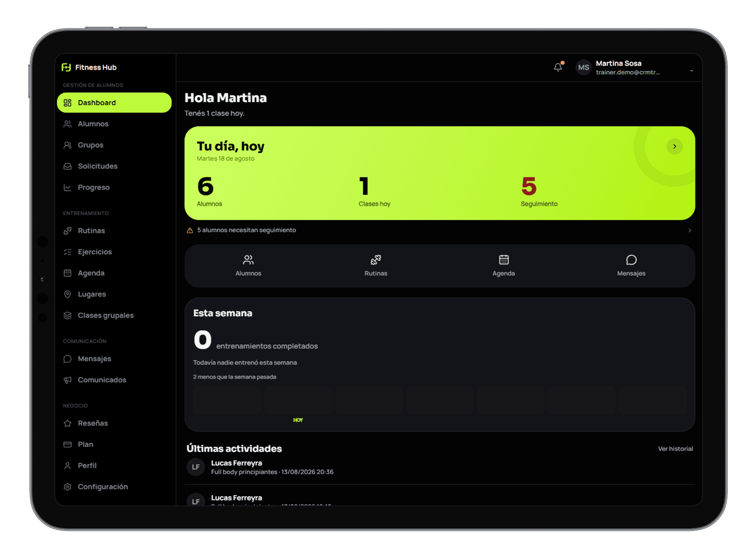Click the warning triangle seguimiento icon
This screenshot has width=755, height=560.
point(190,230)
